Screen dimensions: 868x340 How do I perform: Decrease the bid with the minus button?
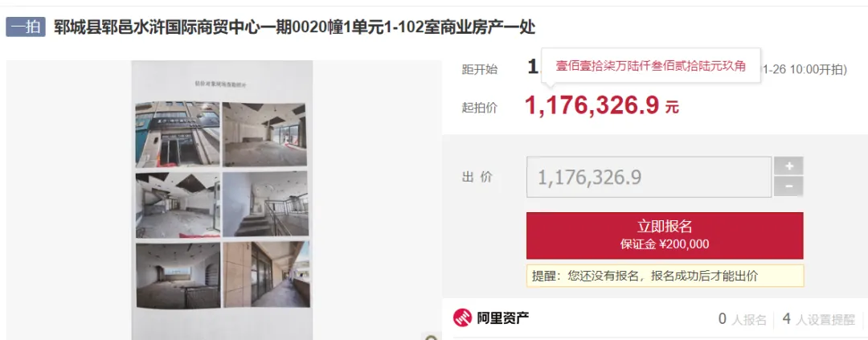point(789,186)
